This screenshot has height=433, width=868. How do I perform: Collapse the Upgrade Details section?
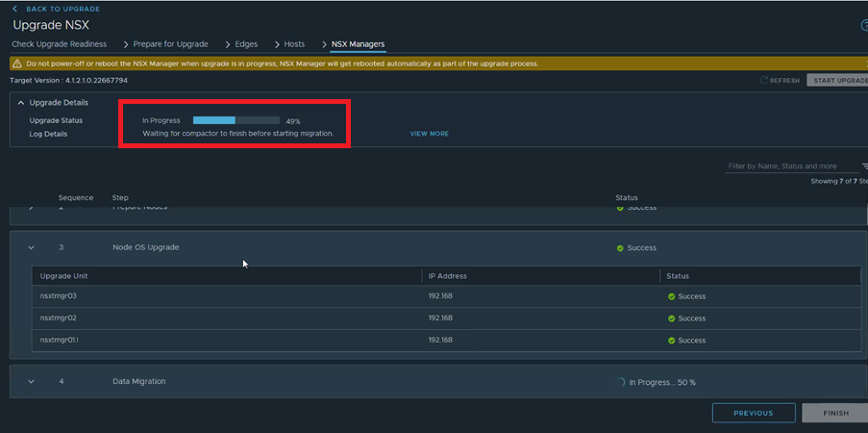click(21, 103)
